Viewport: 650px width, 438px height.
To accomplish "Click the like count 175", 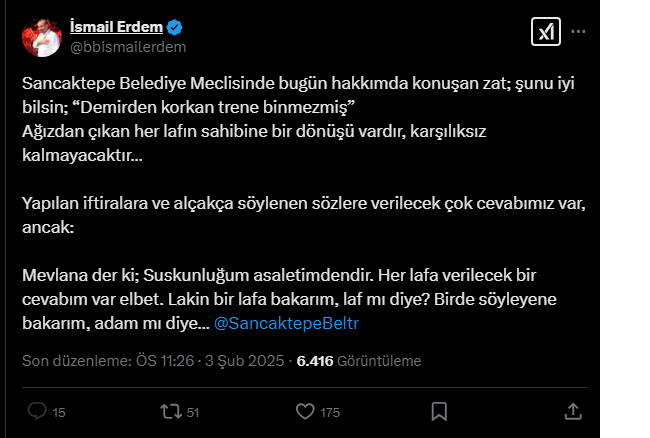I will 330,412.
